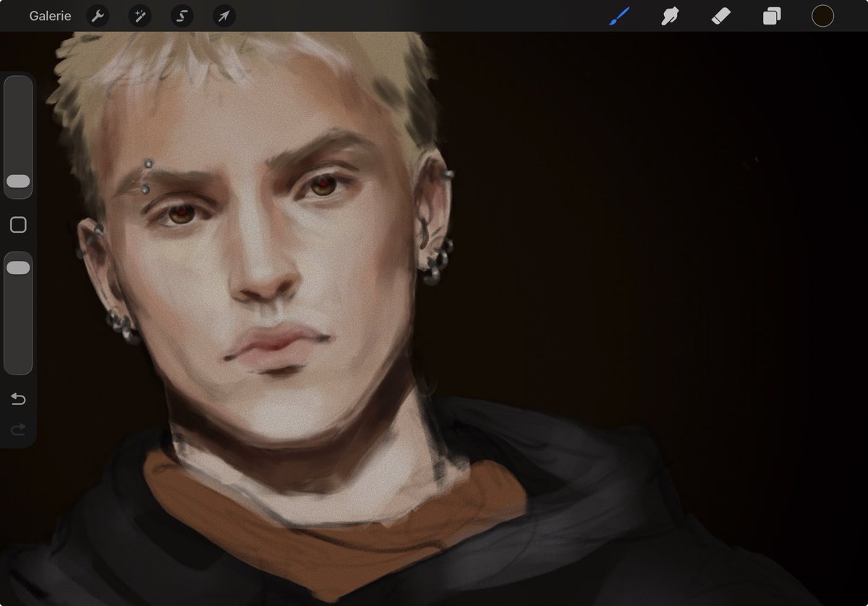Select the Smudge finger tool

click(671, 16)
